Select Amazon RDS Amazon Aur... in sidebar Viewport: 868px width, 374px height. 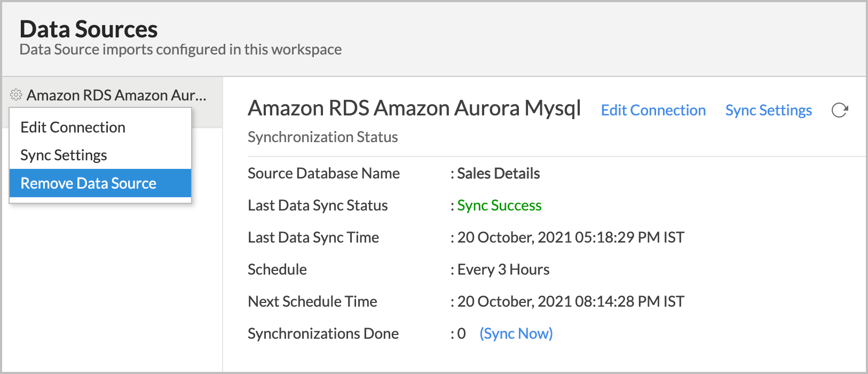(116, 95)
